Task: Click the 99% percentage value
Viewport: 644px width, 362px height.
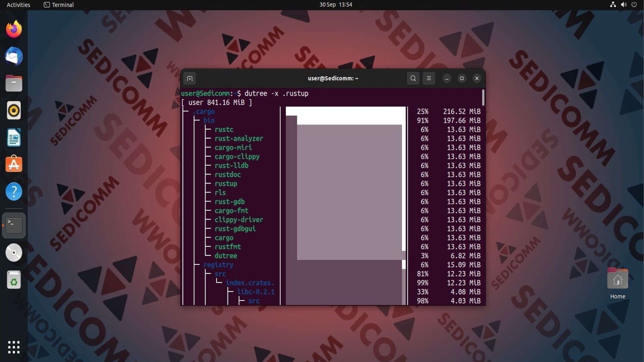Action: 423,283
